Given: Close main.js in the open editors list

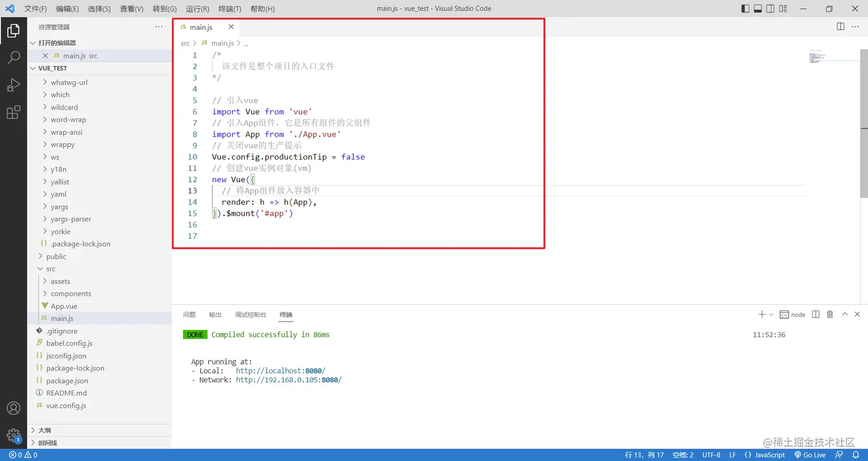Looking at the screenshot, I should [45, 56].
